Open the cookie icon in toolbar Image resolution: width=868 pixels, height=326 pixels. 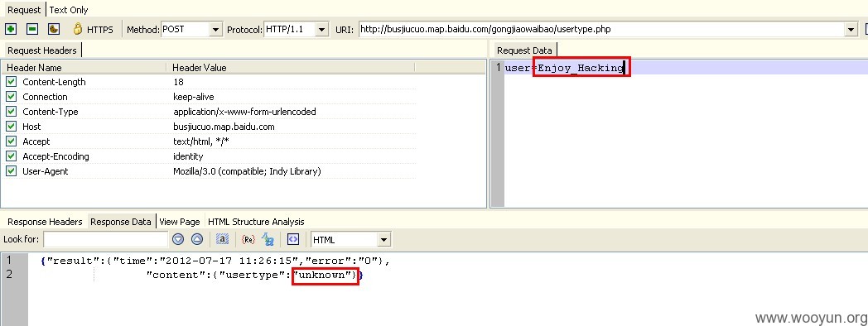point(54,29)
